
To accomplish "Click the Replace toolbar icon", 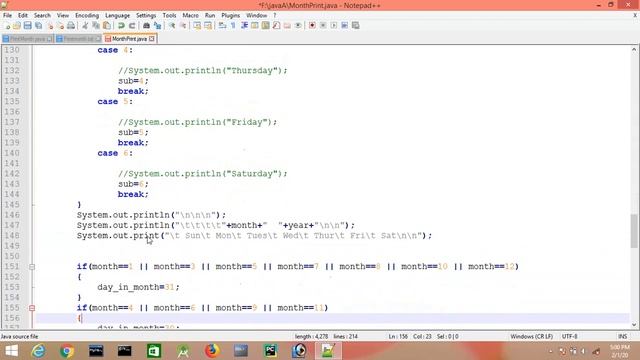I will click(x=157, y=26).
